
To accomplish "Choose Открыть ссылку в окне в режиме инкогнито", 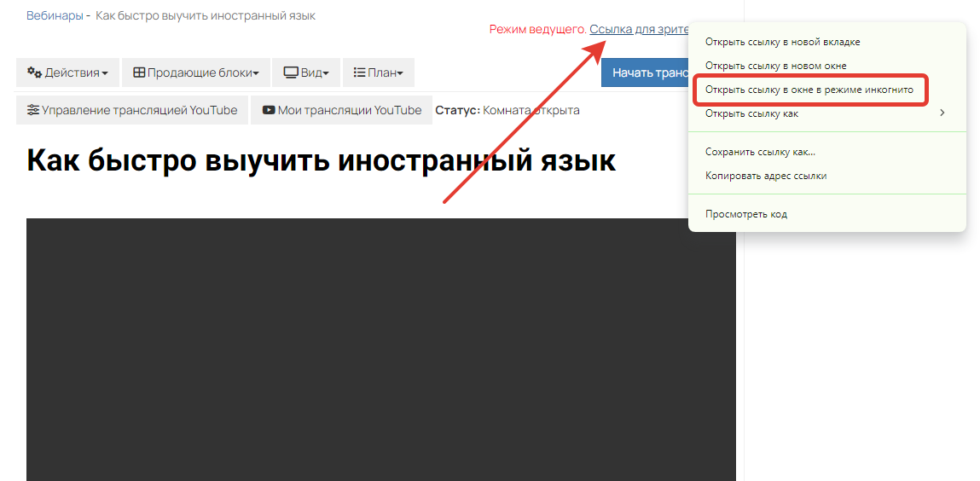I will click(x=810, y=90).
